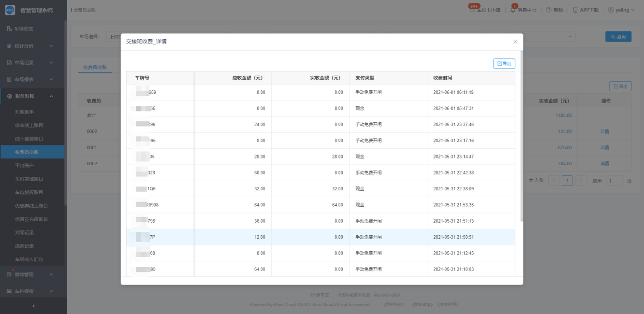Image resolution: width=644 pixels, height=314 pixels.
Task: Open 车位卡申请 in the top bar
Action: coord(485,10)
